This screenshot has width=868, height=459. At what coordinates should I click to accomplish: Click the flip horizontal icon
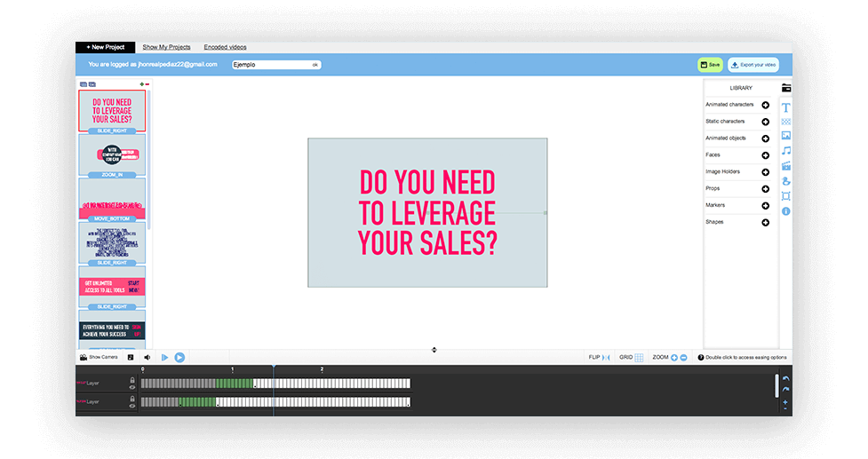(606, 357)
